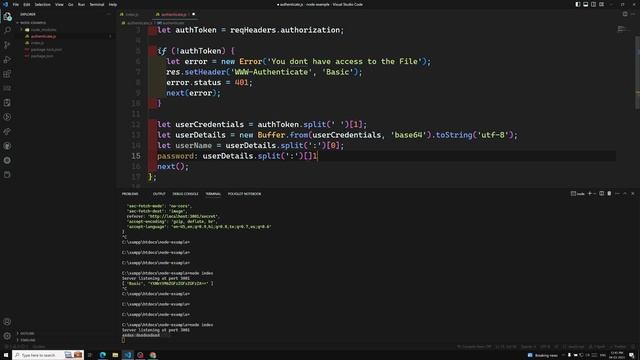Switch to the Polyglot Notebook tab
Viewport: 640px width, 360px height.
pos(244,194)
